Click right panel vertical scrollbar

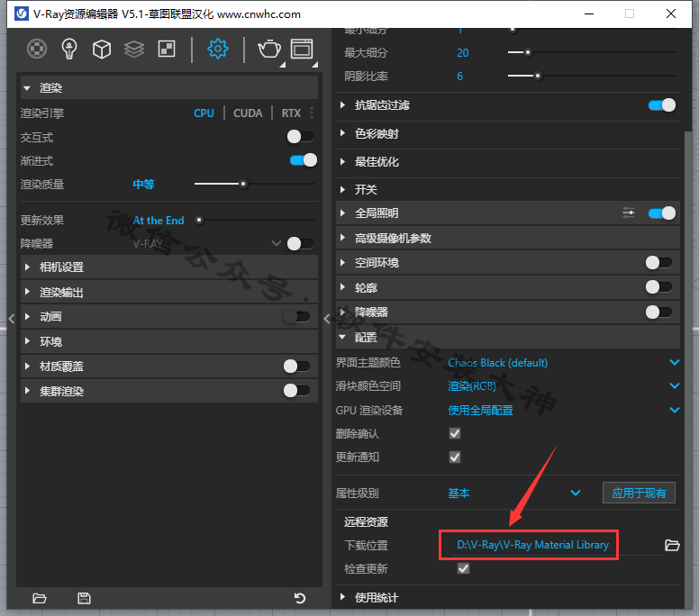(688, 370)
